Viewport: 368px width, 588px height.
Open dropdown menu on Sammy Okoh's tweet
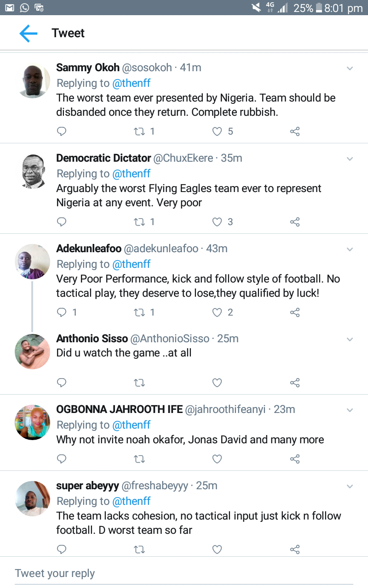pyautogui.click(x=350, y=68)
